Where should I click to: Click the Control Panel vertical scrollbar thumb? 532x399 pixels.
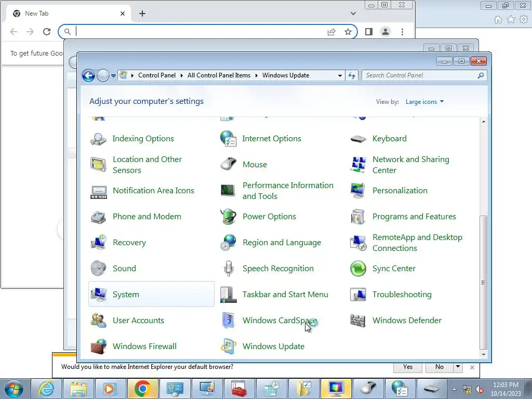click(484, 282)
